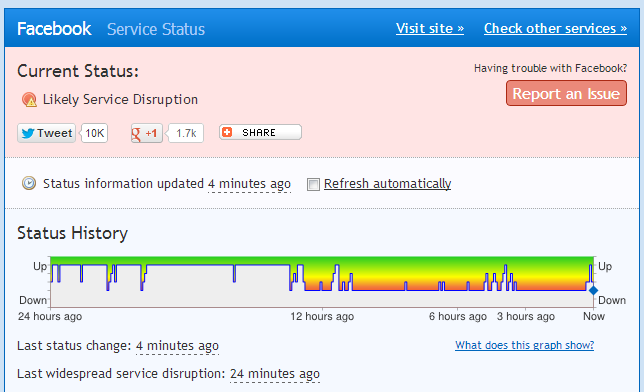Open the Visit site link

click(x=430, y=28)
